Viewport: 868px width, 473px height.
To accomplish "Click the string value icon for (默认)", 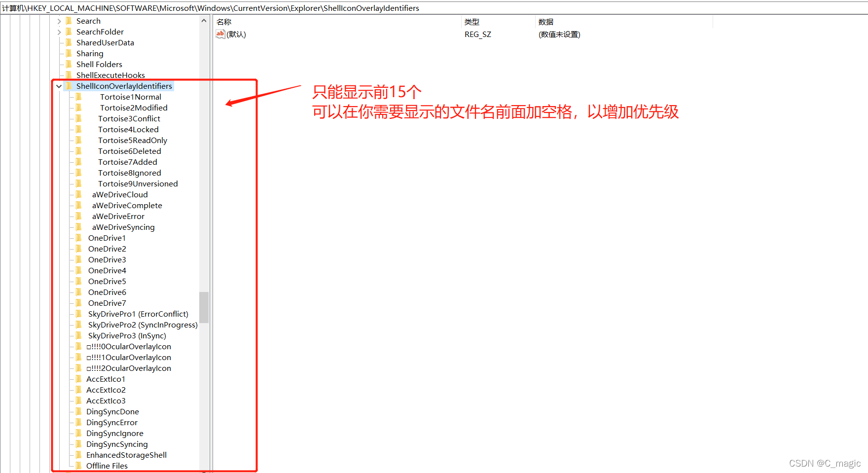I will point(220,34).
